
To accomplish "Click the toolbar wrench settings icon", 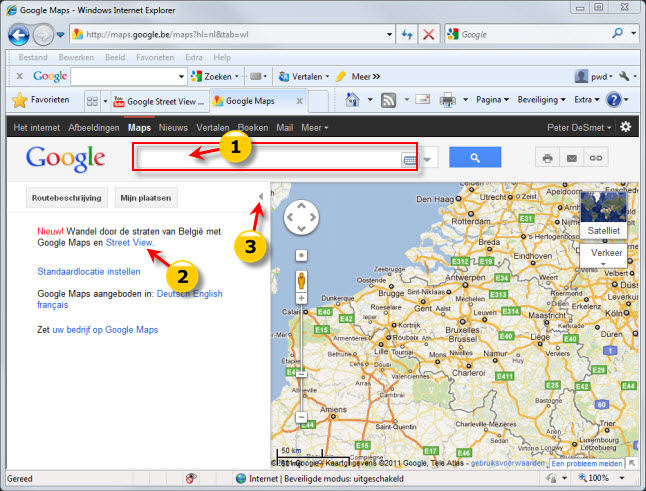I will pos(625,76).
